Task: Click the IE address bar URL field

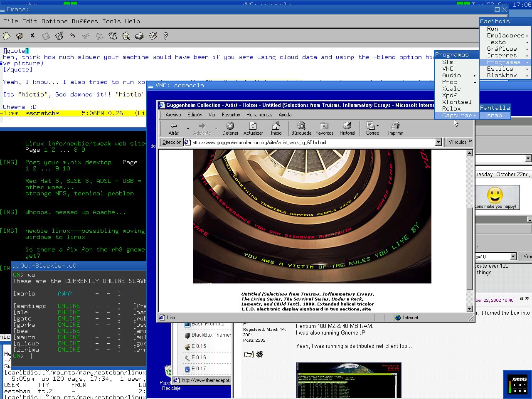Action: (313, 142)
